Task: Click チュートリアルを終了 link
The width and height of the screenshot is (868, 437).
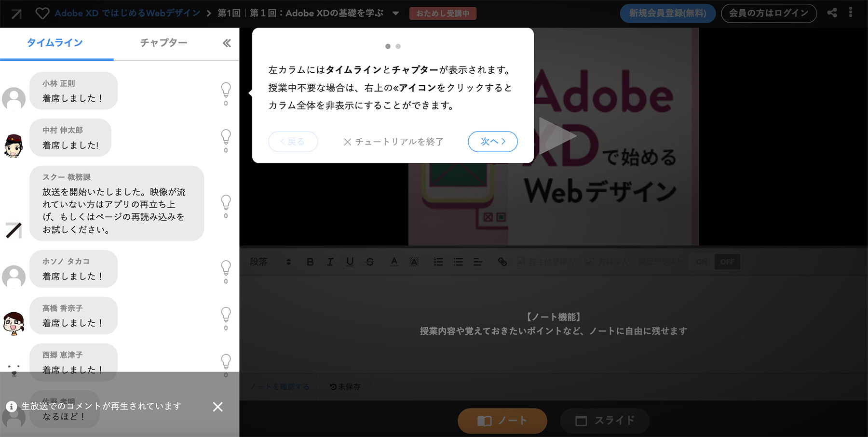Action: [x=393, y=142]
